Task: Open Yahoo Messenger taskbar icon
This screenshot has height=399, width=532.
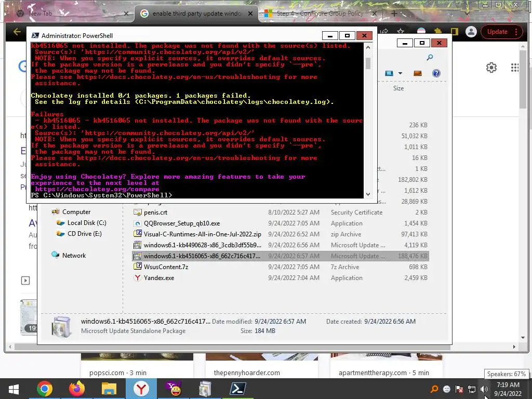Action: tap(174, 389)
